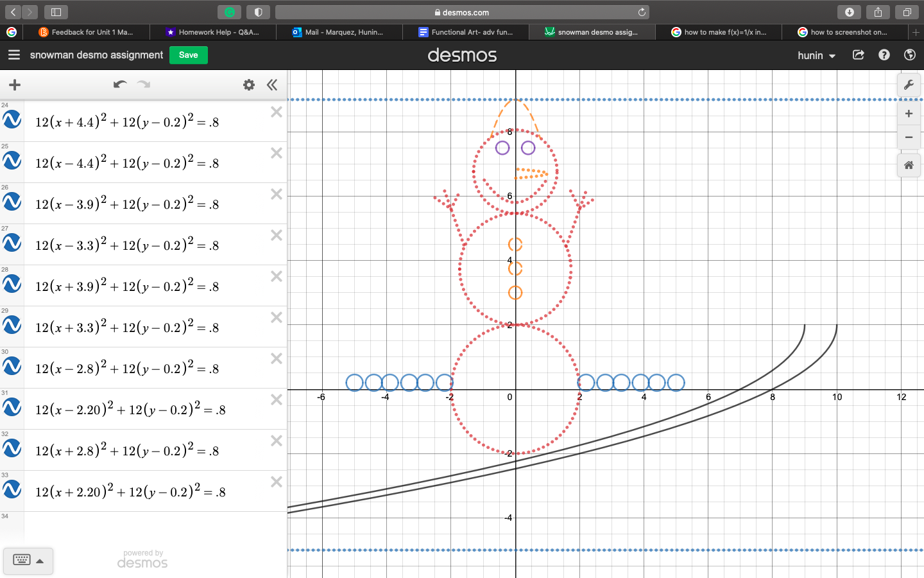Delete expression 29
This screenshot has height=578, width=924.
(x=277, y=317)
